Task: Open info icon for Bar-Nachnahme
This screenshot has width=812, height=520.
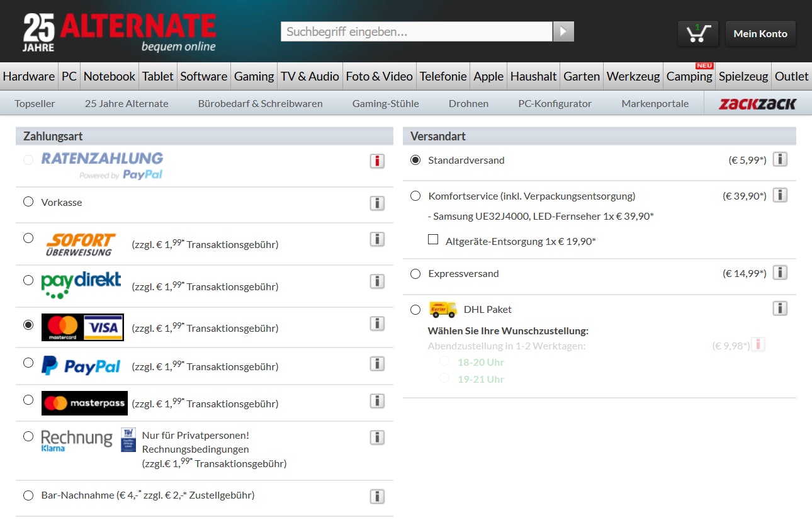Action: point(377,496)
